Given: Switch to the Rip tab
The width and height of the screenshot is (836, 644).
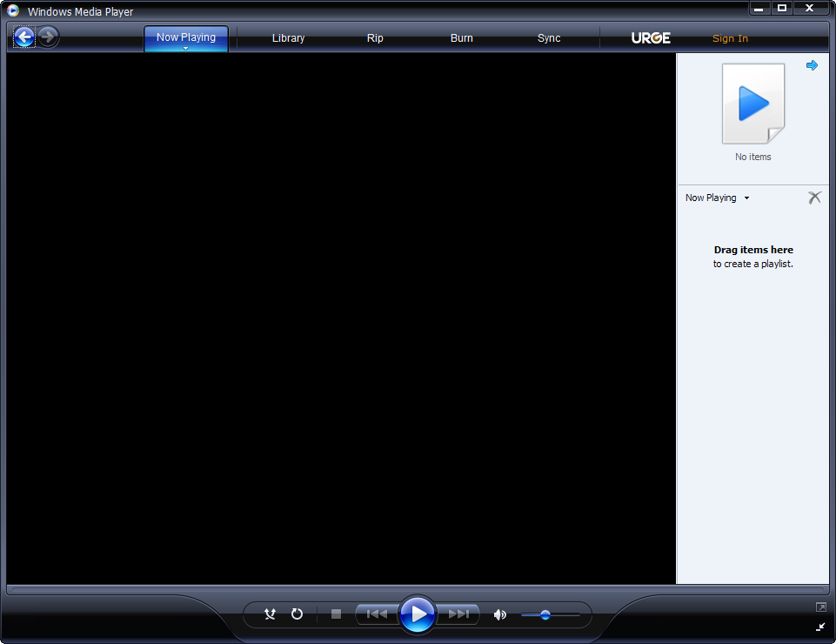Looking at the screenshot, I should [375, 38].
